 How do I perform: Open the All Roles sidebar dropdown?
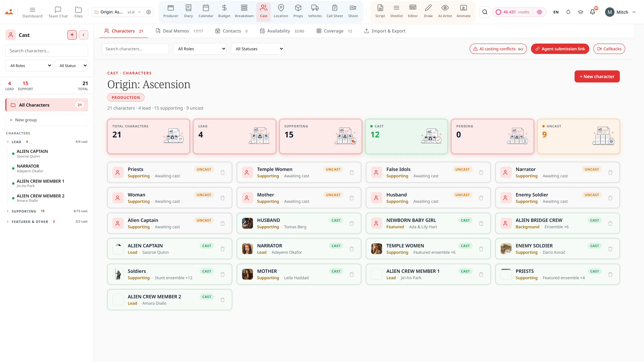click(29, 66)
